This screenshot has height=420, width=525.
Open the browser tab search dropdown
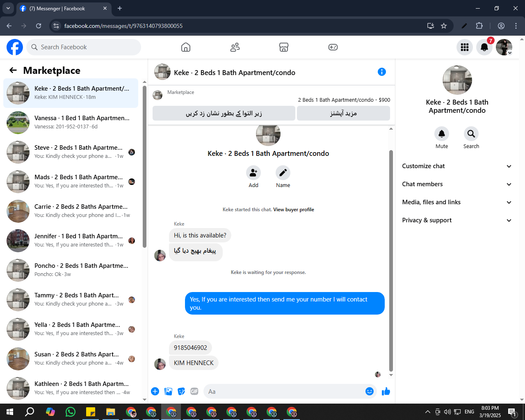point(8,8)
